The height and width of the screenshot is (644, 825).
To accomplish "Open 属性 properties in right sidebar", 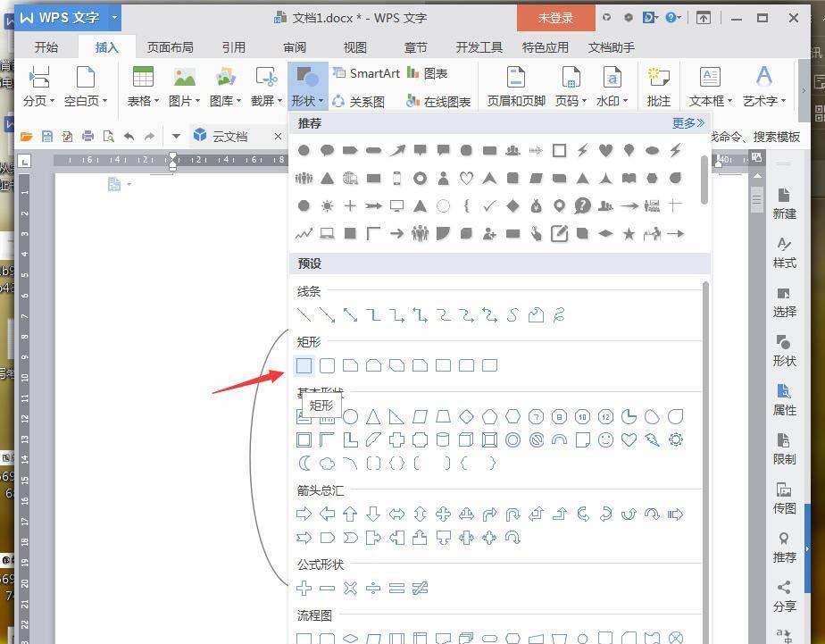I will click(x=784, y=400).
